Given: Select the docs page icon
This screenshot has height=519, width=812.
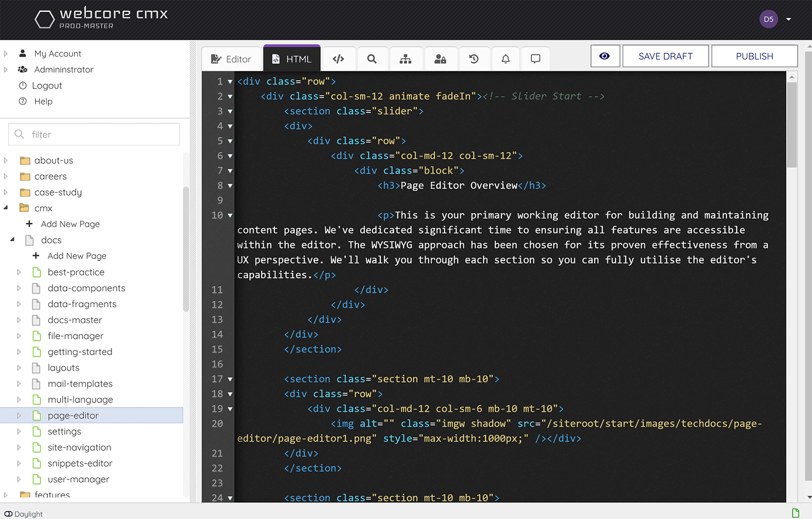Looking at the screenshot, I should tap(30, 240).
